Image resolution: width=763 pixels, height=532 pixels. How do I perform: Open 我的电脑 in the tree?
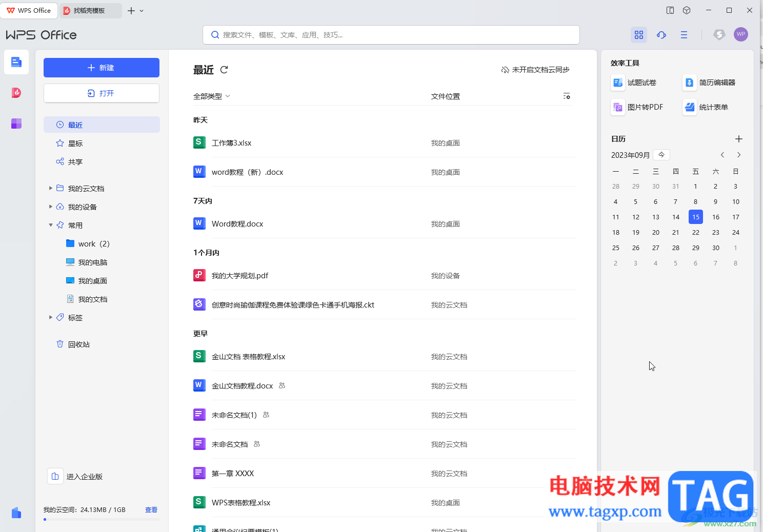click(87, 262)
